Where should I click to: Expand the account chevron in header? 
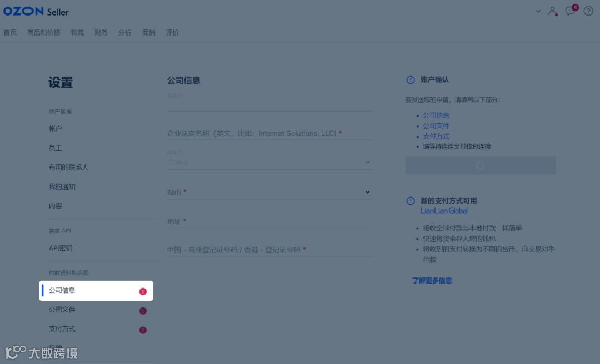[x=538, y=12]
